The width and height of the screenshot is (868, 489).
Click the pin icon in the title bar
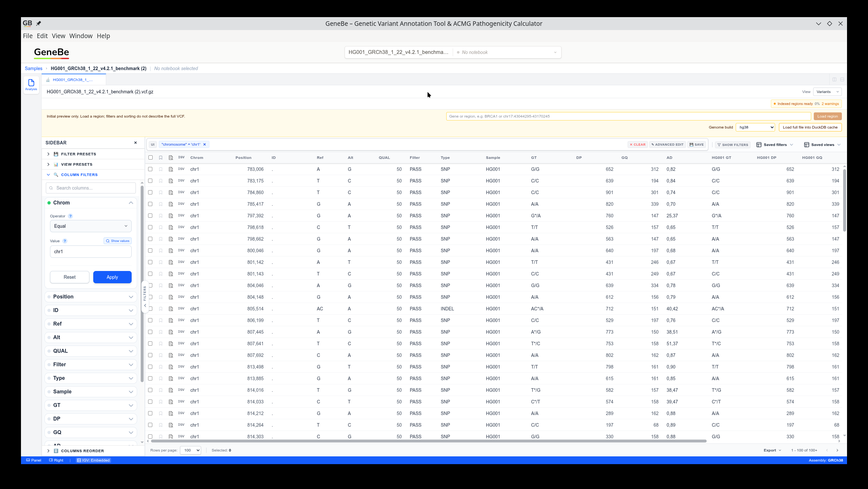point(38,23)
